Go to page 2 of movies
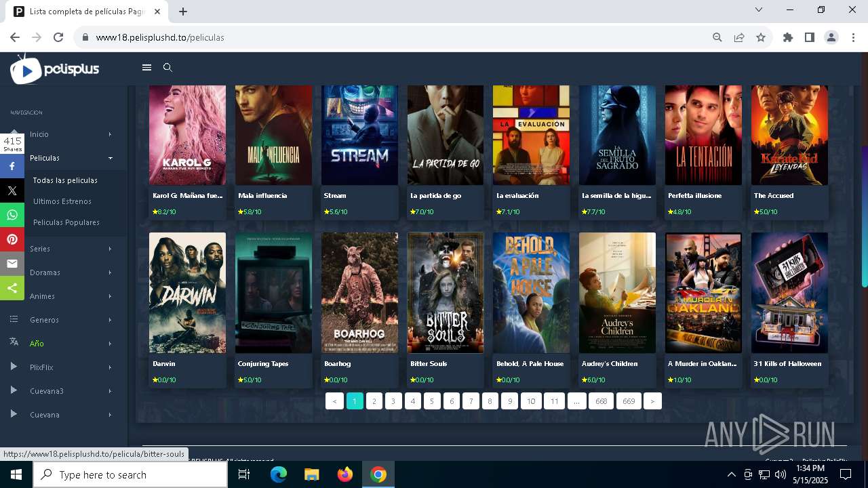 coord(374,401)
